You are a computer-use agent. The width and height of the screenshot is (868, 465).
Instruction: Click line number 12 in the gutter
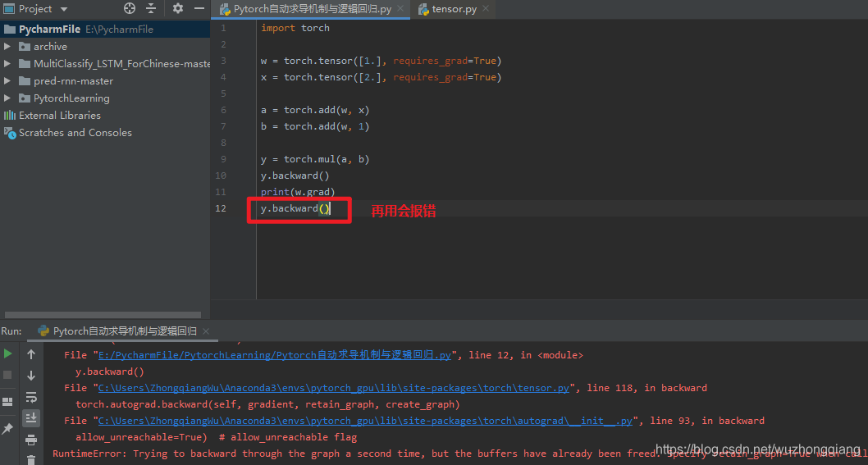coord(221,208)
